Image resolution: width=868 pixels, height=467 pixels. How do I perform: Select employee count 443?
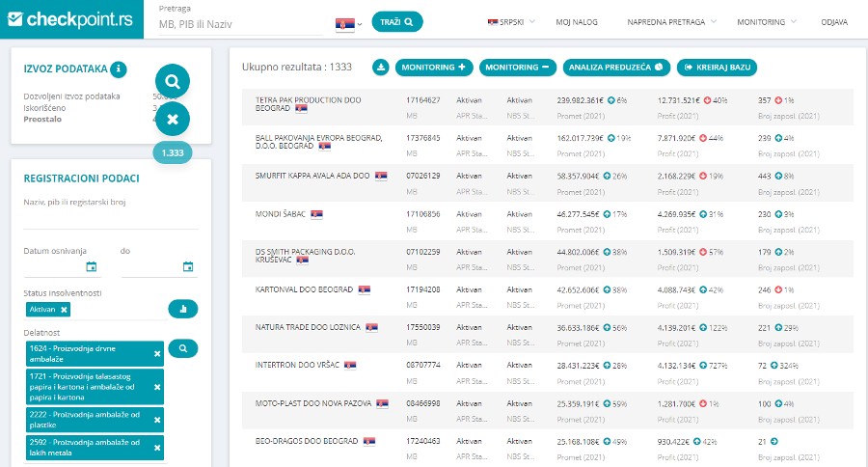[765, 177]
